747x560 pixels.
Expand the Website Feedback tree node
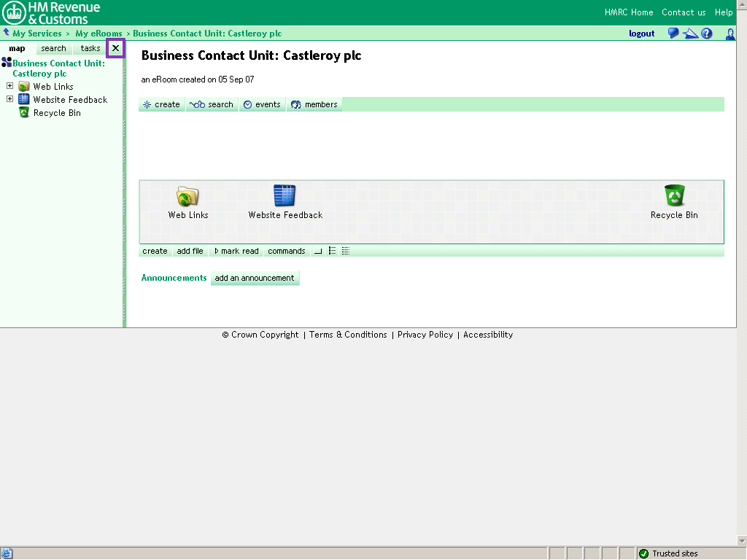[x=10, y=99]
